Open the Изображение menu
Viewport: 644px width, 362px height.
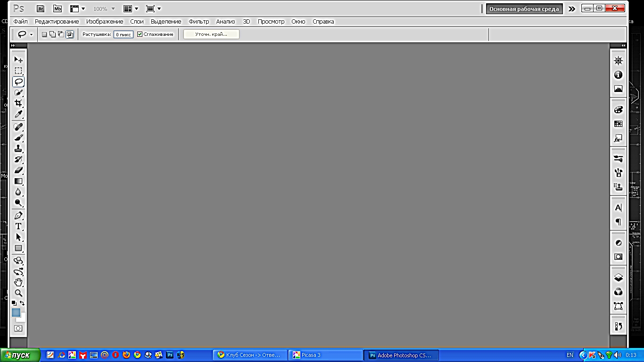(105, 22)
